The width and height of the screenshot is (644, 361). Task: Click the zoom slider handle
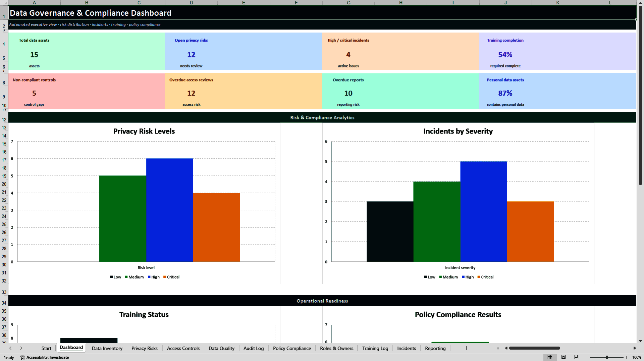click(607, 357)
